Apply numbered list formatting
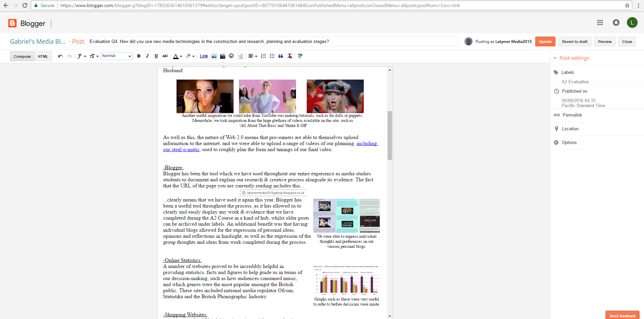 263,56
